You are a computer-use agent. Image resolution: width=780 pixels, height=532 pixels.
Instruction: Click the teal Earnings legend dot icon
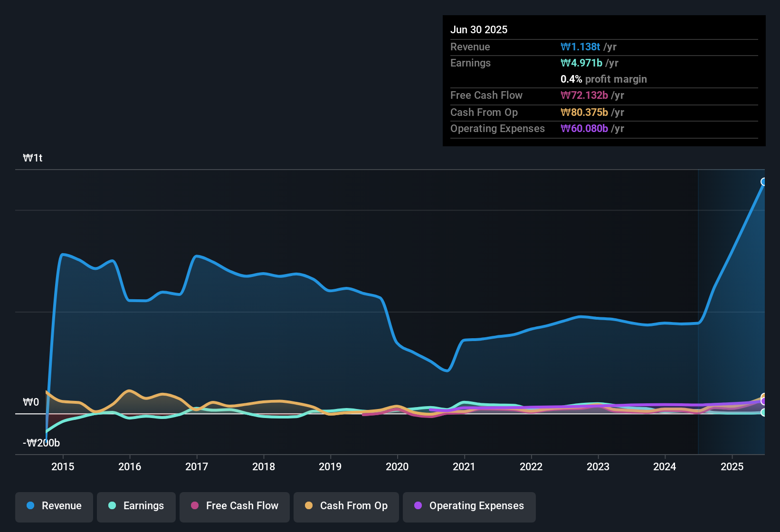pos(112,506)
